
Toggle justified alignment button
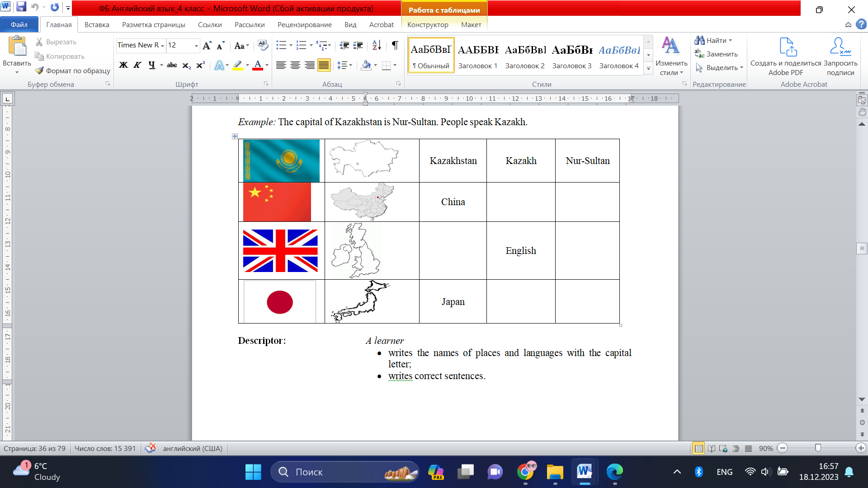click(x=324, y=65)
